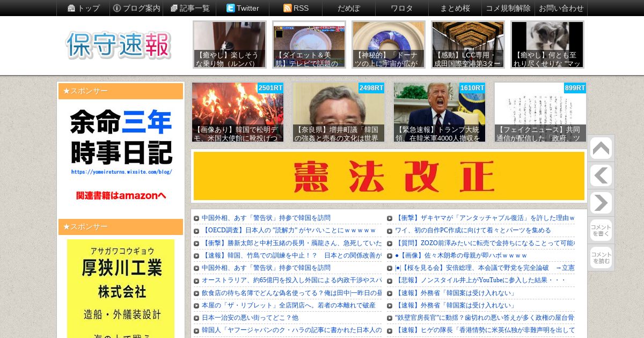Open the ブログ案内 menu item
This screenshot has width=644, height=338.
136,8
